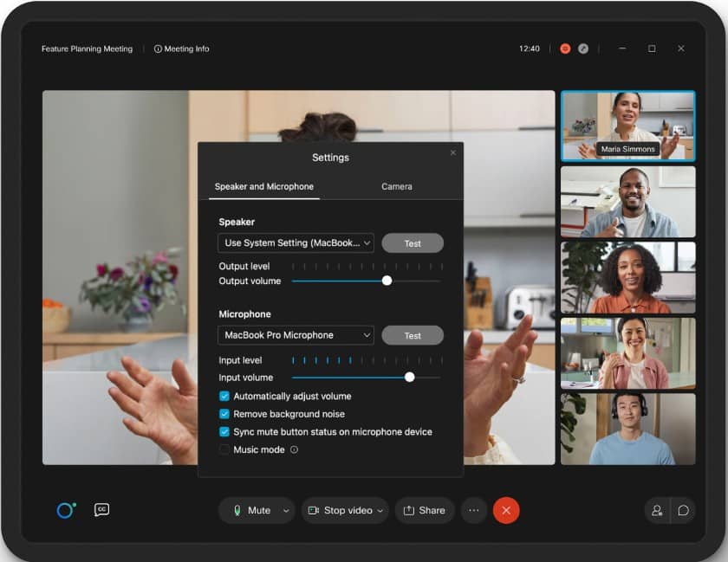Uncheck Remove background noise
The width and height of the screenshot is (728, 562).
[224, 414]
